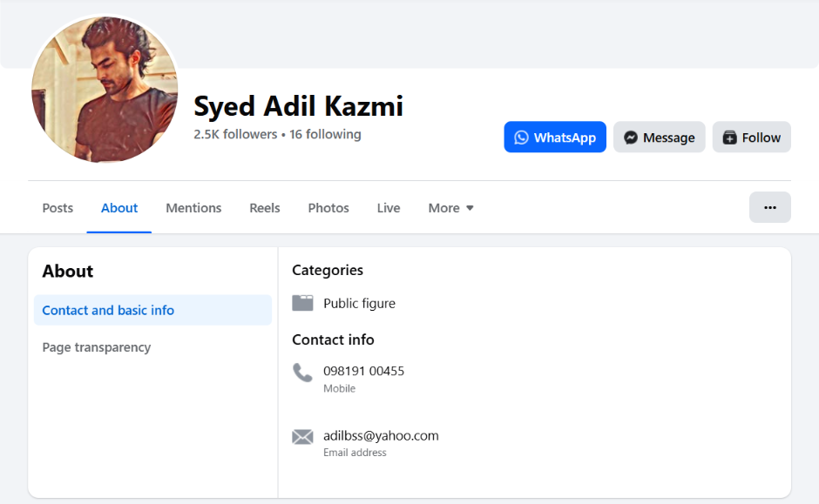
Task: View the Photos tab
Action: pos(328,208)
